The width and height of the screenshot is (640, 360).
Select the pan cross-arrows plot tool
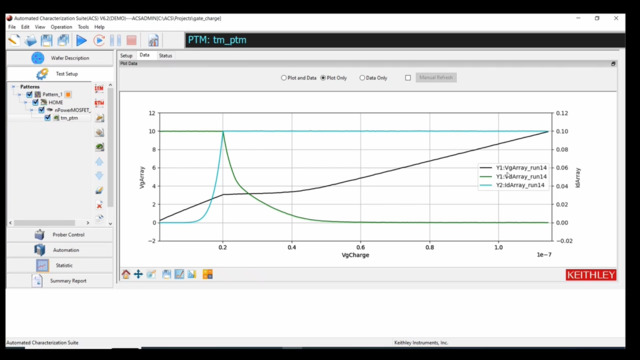138,274
